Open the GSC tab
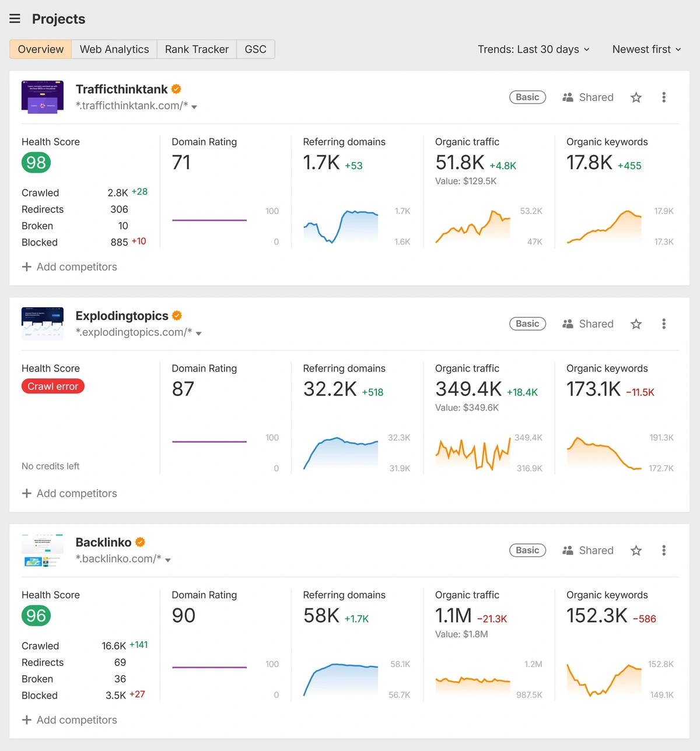This screenshot has height=751, width=700. point(256,50)
